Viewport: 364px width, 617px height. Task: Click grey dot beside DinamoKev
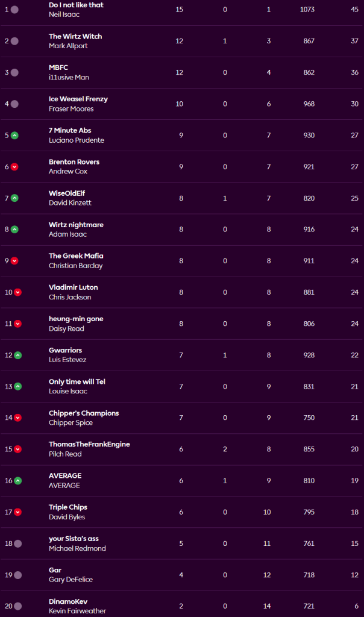coord(17,606)
